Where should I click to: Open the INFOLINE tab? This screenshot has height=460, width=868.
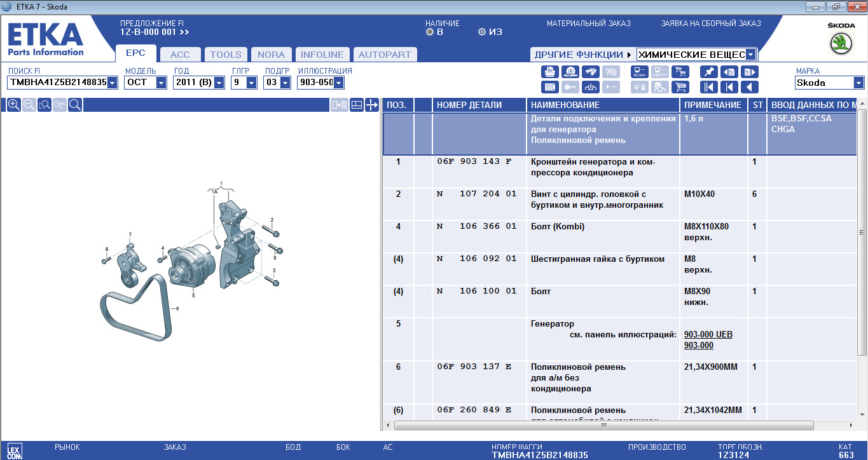(x=322, y=55)
